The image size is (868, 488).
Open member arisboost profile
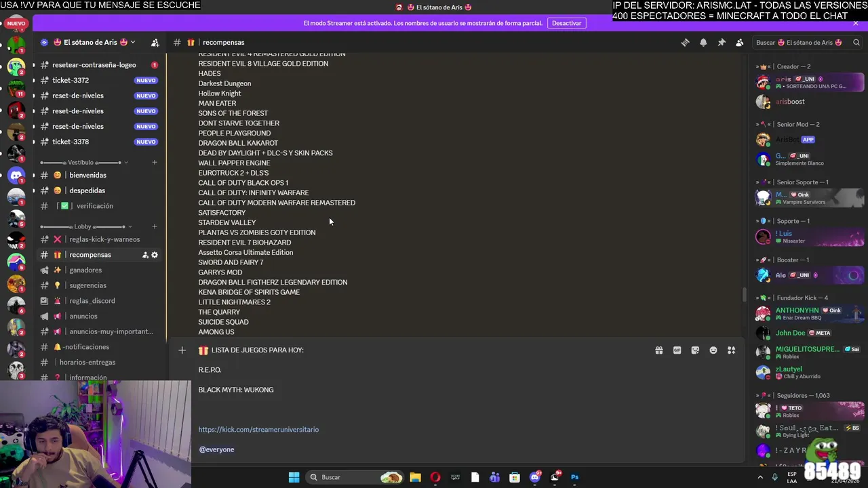click(810, 102)
